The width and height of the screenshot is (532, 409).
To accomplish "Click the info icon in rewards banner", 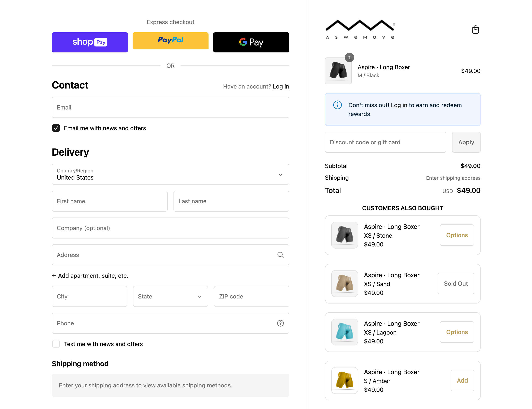I will pyautogui.click(x=337, y=105).
